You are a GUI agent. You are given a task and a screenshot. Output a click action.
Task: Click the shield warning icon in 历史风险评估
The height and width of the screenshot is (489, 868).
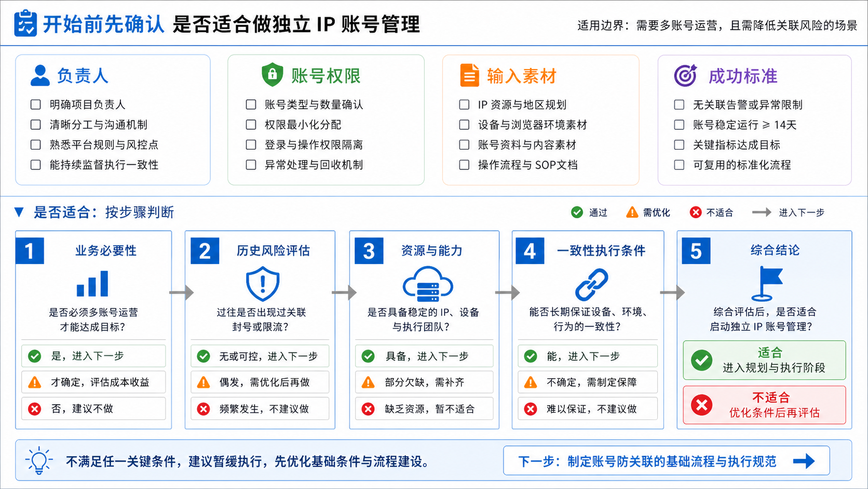click(x=263, y=284)
